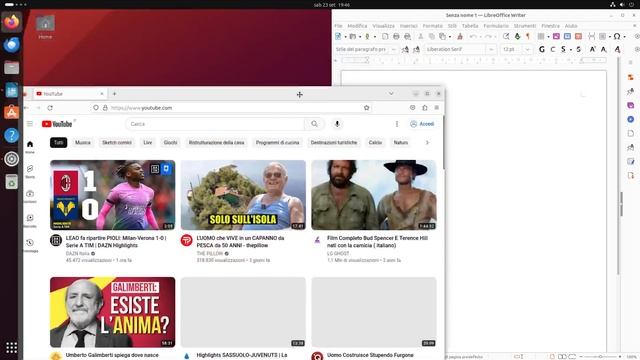Open the YouTube hamburger guide menu

30,124
